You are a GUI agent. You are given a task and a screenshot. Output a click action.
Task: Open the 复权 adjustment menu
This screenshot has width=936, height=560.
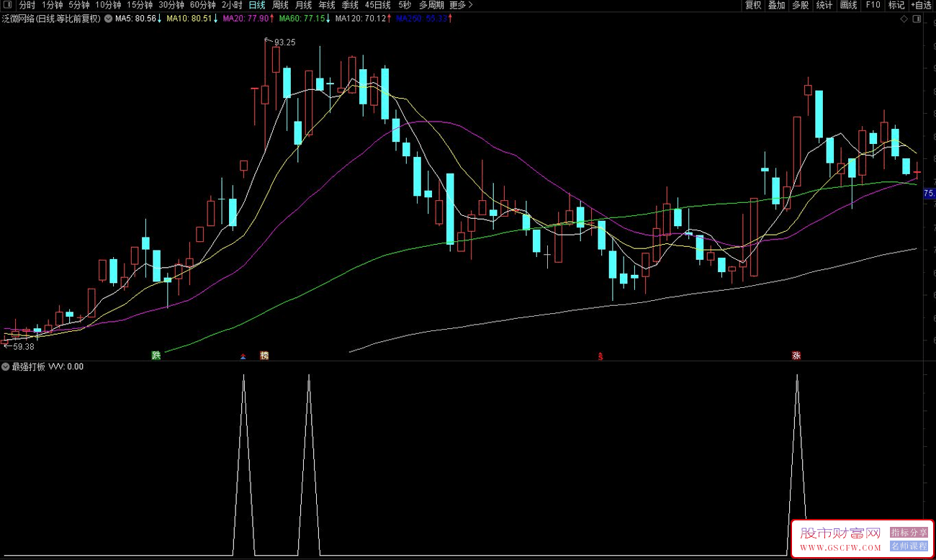(753, 5)
